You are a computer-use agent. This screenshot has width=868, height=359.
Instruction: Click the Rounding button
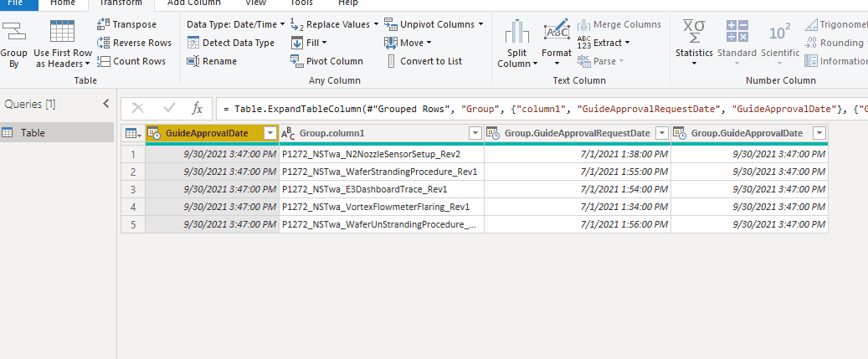pos(836,43)
